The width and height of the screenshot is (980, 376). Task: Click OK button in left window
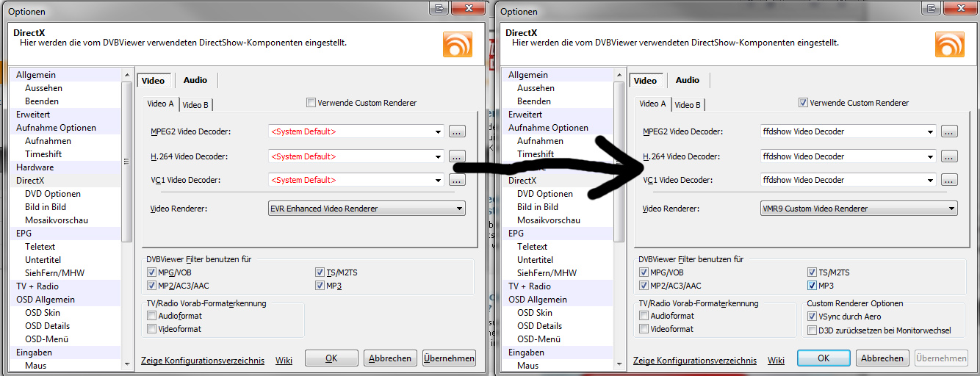tap(331, 358)
